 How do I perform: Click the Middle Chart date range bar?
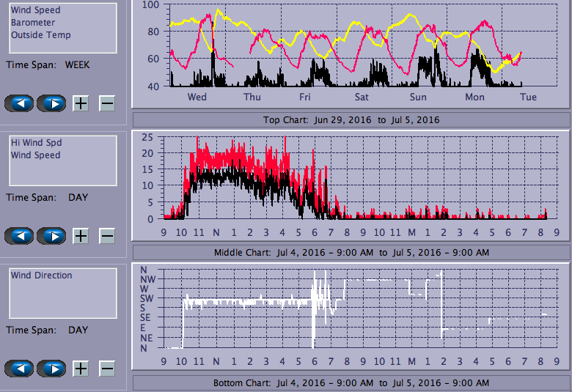click(x=351, y=252)
